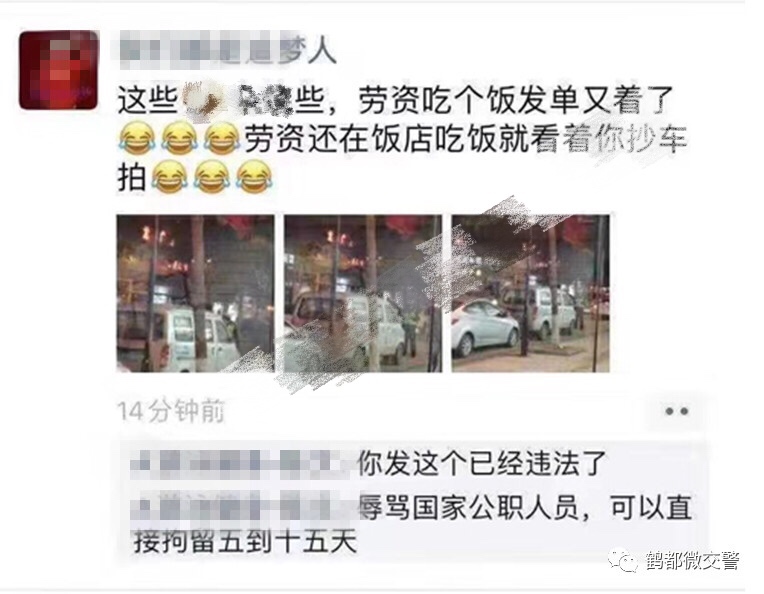Select the comment 你发这个已经违法了
The height and width of the screenshot is (594, 764).
(x=482, y=463)
